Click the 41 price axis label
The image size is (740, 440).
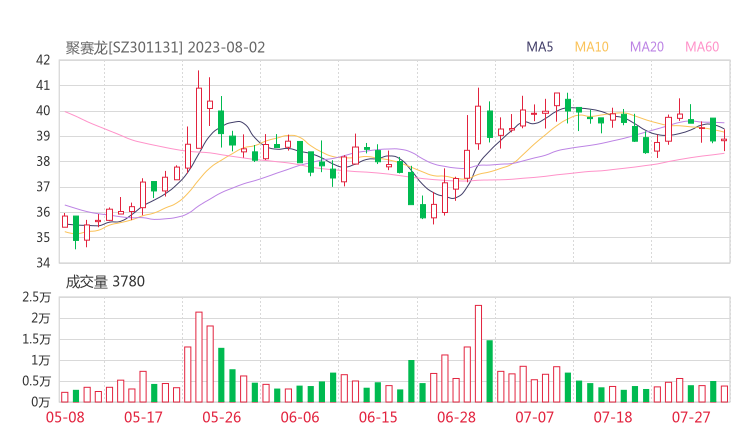[43, 85]
